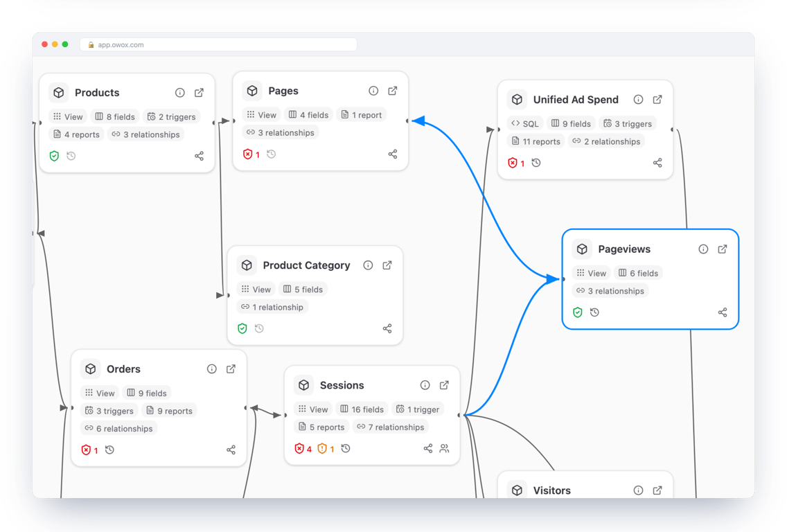Viewport: 787px width, 532px height.
Task: Click 'View' chip on Pages card
Action: click(262, 115)
